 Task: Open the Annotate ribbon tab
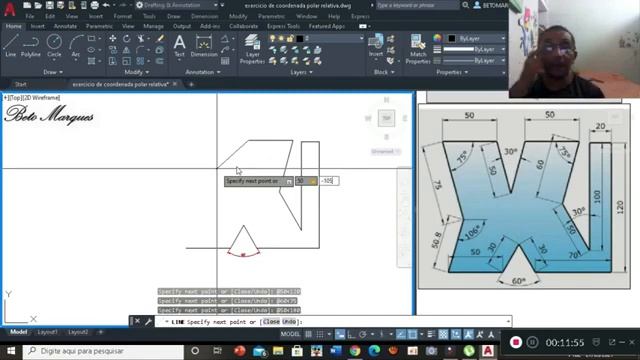point(65,26)
